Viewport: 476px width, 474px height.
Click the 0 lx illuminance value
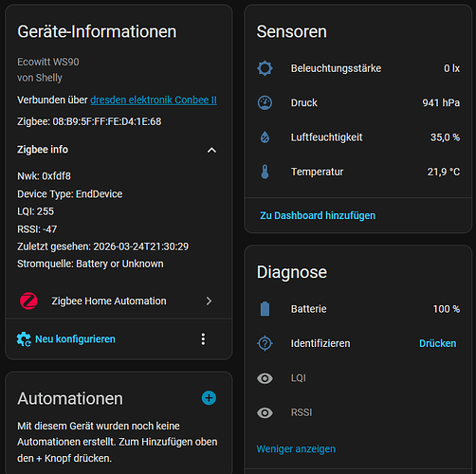451,68
